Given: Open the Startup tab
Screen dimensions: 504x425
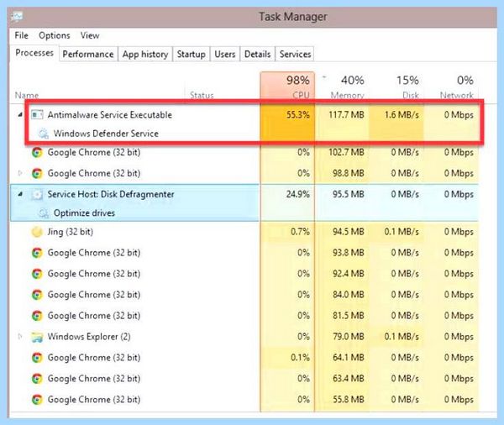Looking at the screenshot, I should 192,54.
